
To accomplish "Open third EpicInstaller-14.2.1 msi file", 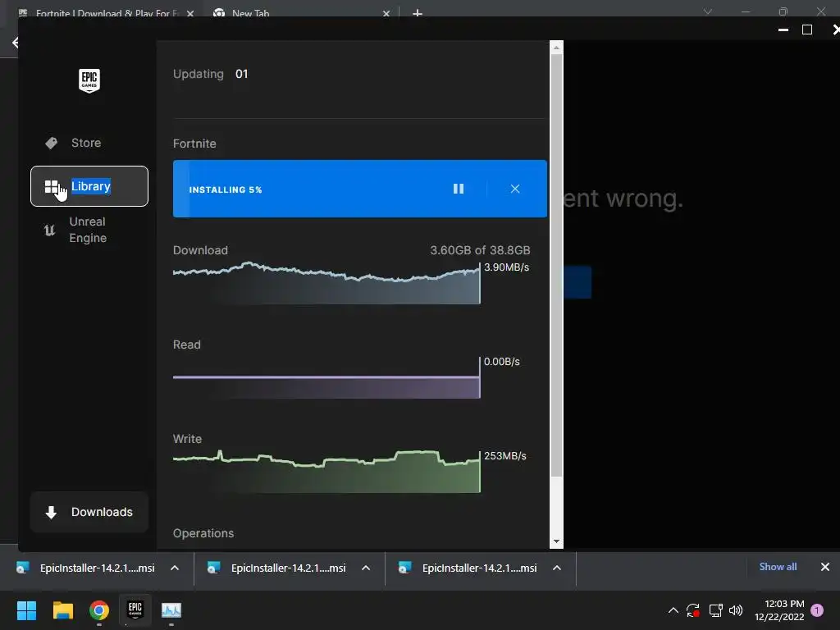I will [x=468, y=568].
